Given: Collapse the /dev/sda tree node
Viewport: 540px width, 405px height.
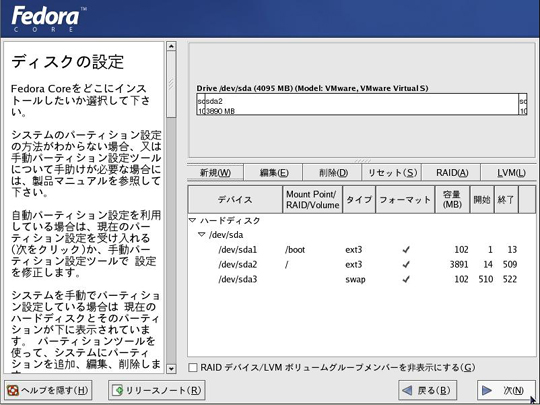Looking at the screenshot, I should tap(202, 235).
